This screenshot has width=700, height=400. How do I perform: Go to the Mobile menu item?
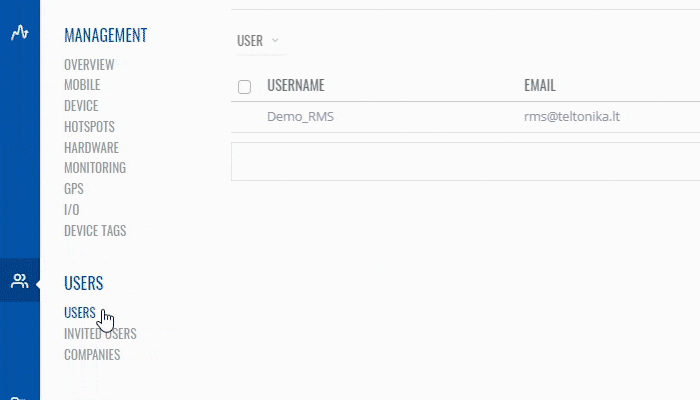(82, 85)
